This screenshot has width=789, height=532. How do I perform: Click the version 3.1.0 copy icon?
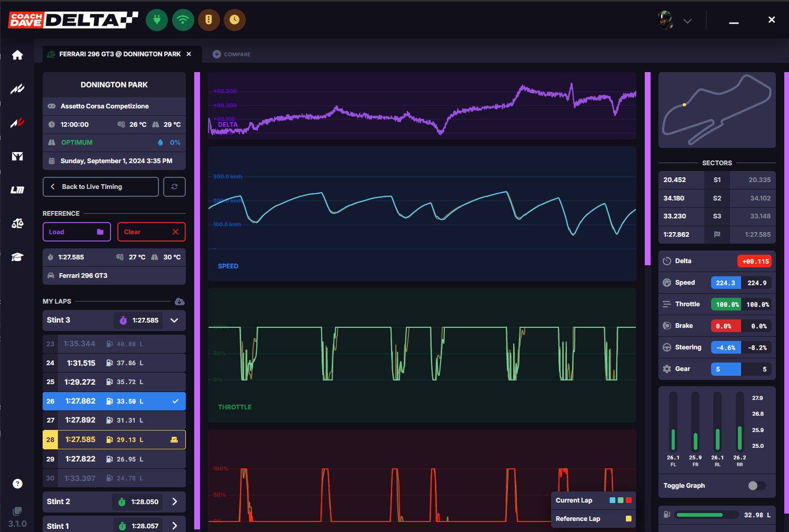pyautogui.click(x=17, y=511)
